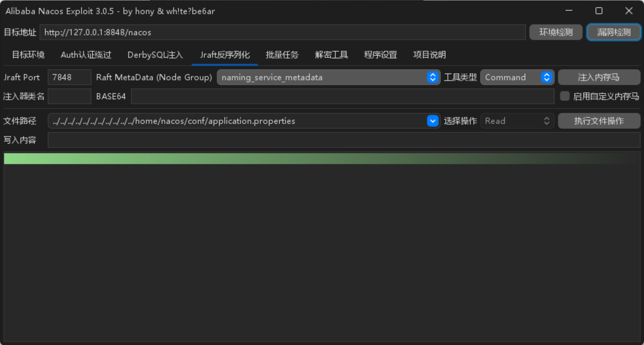
Task: Focus the 写入内容 input field
Action: (344, 140)
